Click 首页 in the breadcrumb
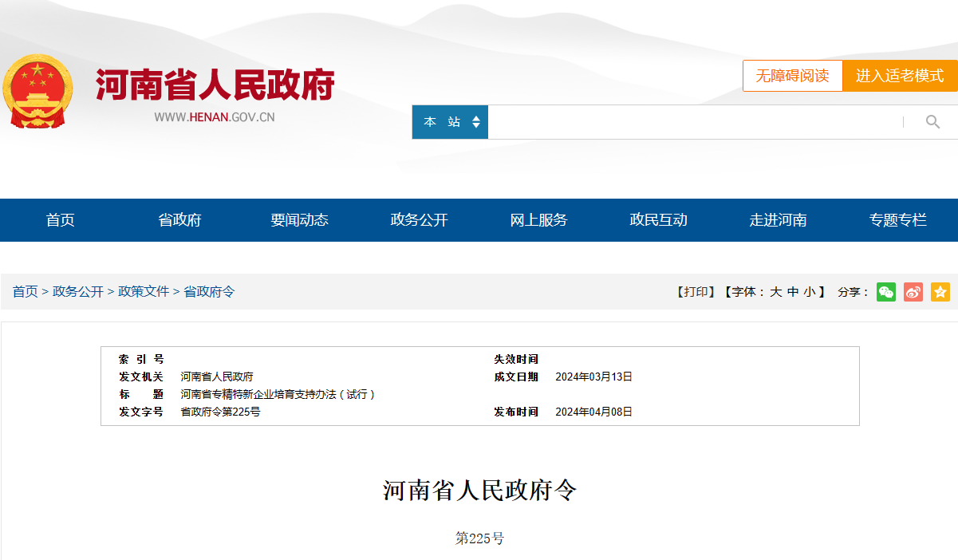 click(x=25, y=292)
